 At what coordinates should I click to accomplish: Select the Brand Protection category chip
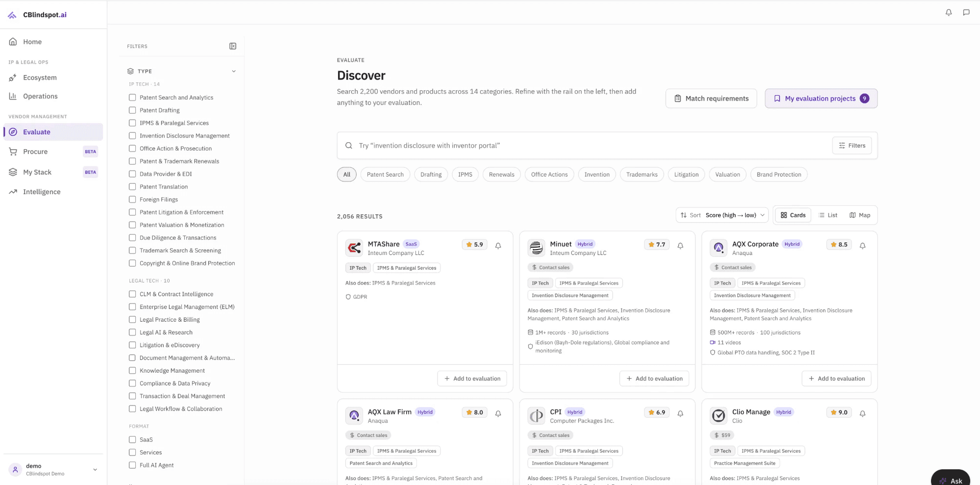(779, 175)
